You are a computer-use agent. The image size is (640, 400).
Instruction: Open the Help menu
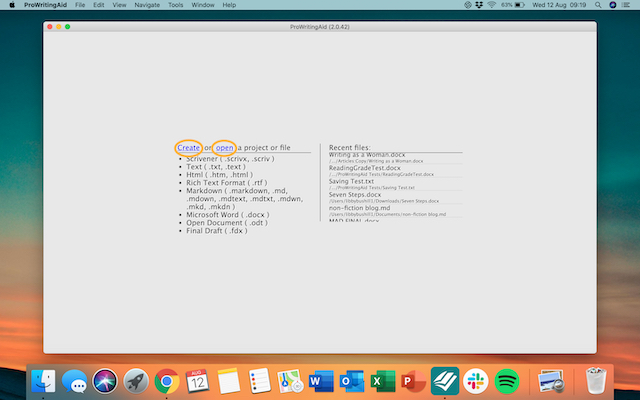229,5
